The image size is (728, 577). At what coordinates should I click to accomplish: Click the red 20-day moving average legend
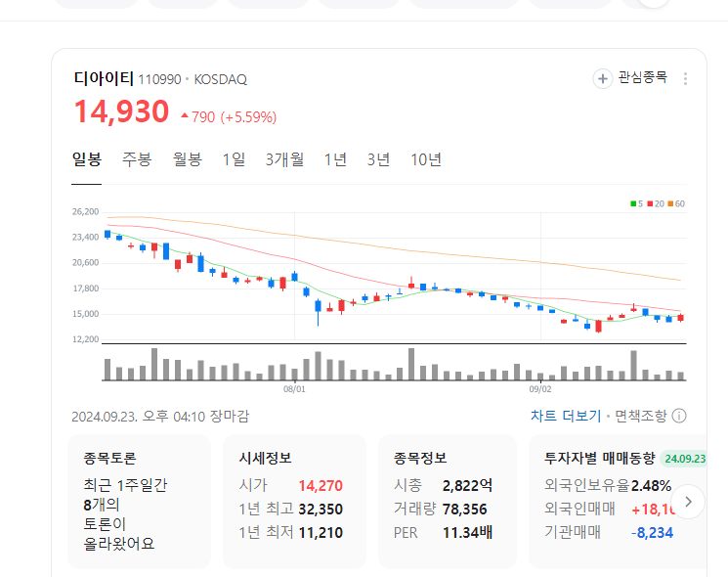tap(656, 204)
